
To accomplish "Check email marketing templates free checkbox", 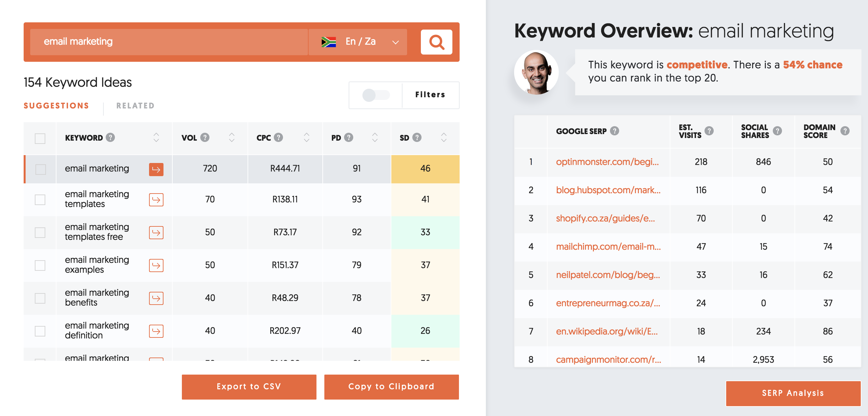I will [40, 232].
